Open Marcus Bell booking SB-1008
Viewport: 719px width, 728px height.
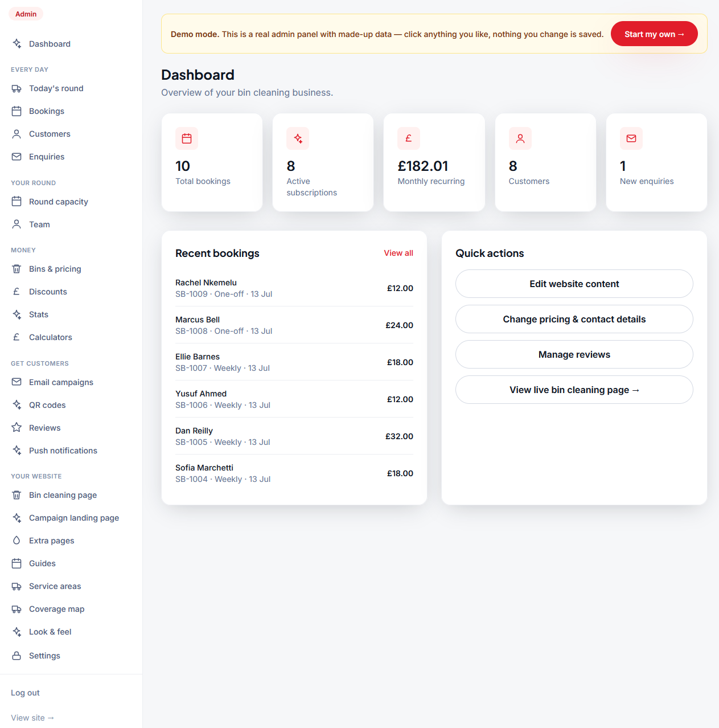click(x=294, y=325)
